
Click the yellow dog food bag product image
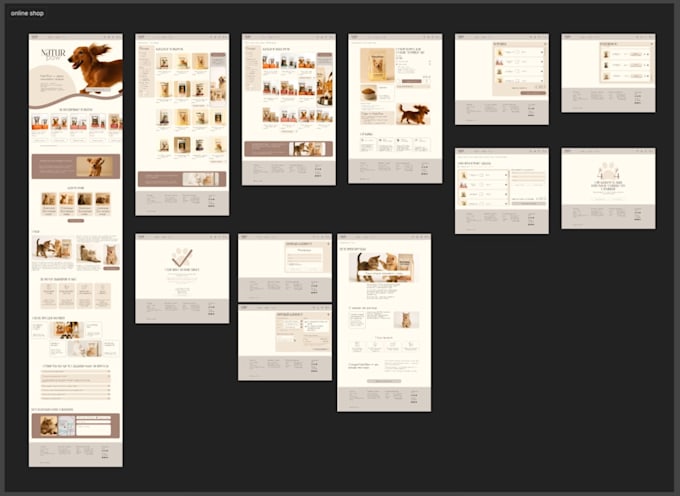coord(377,65)
